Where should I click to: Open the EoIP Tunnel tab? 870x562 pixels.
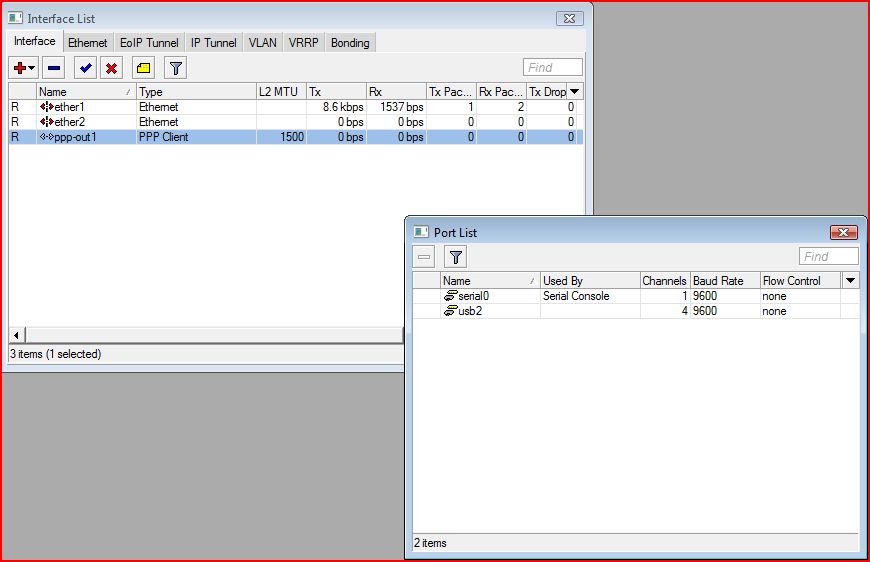click(x=149, y=43)
